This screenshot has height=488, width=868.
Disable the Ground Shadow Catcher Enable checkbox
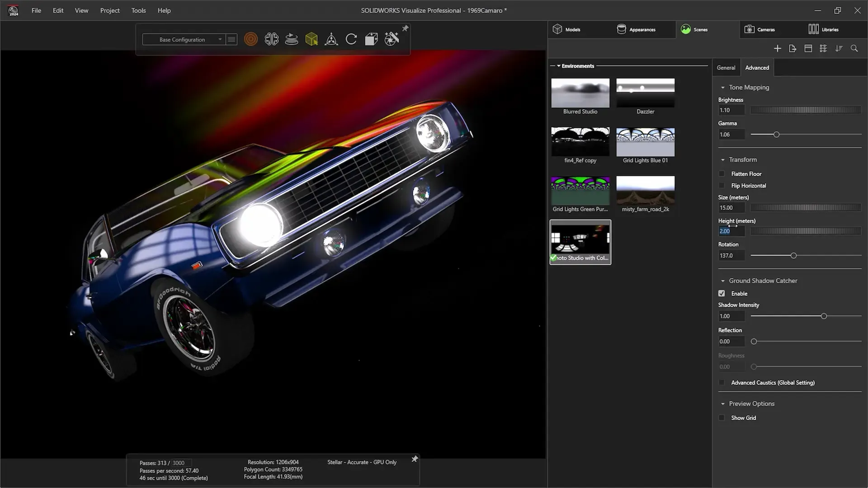coord(722,293)
